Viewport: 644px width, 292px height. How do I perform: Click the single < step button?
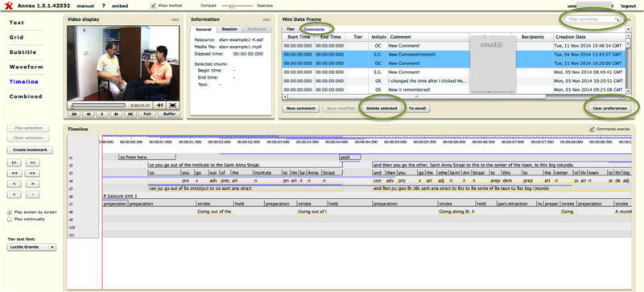14,184
